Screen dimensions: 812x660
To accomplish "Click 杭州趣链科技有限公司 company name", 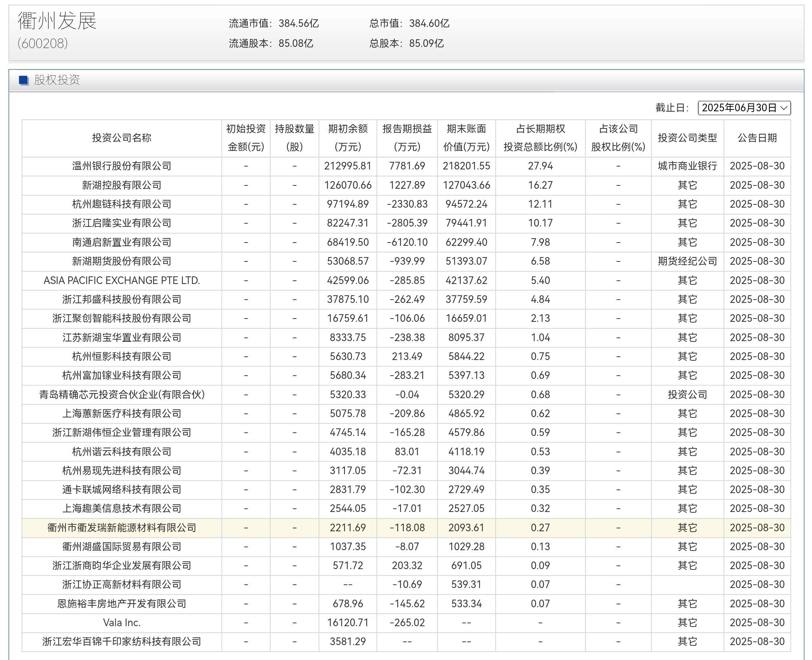I will (122, 204).
